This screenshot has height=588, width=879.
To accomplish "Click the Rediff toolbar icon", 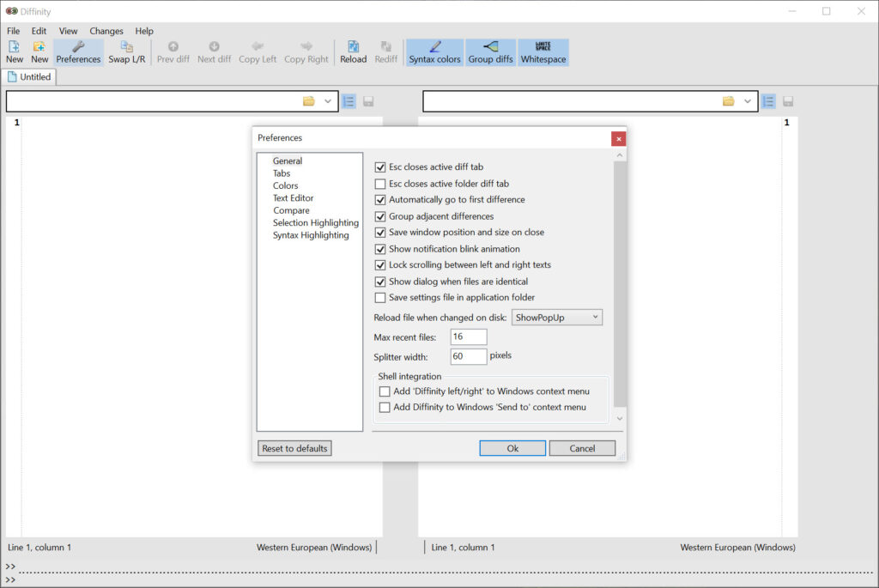I will coord(385,52).
